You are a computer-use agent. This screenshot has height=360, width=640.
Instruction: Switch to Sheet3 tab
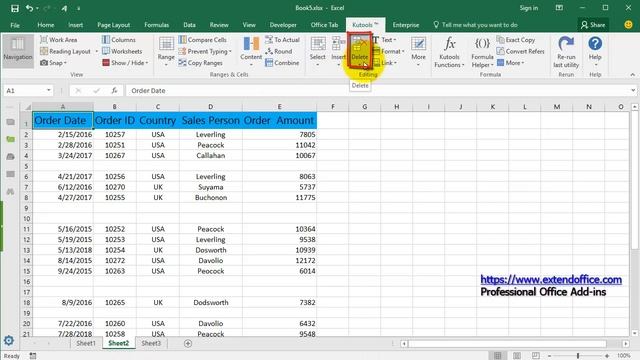pos(151,343)
